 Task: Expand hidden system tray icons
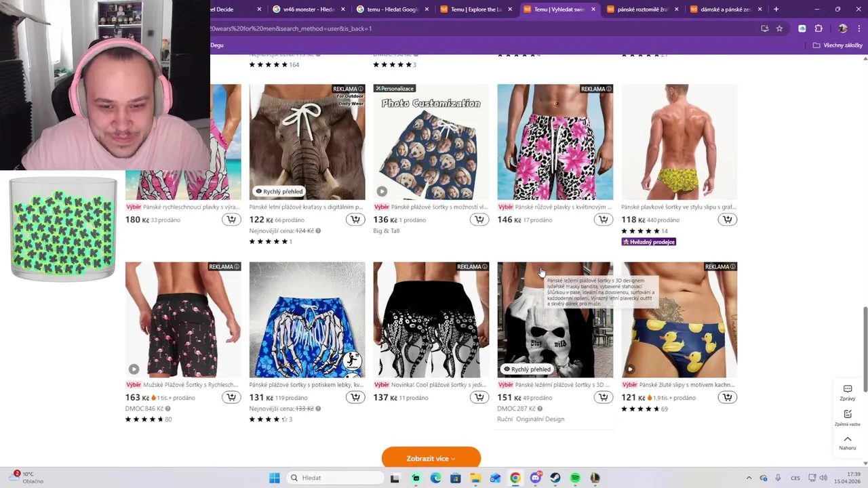pyautogui.click(x=749, y=478)
